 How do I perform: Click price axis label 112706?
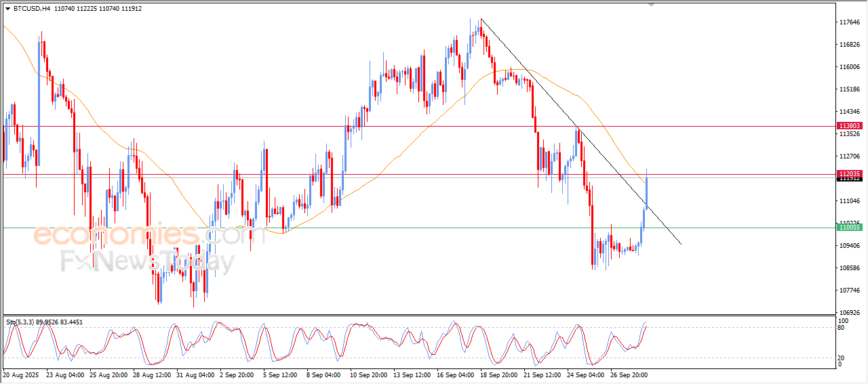pyautogui.click(x=850, y=156)
